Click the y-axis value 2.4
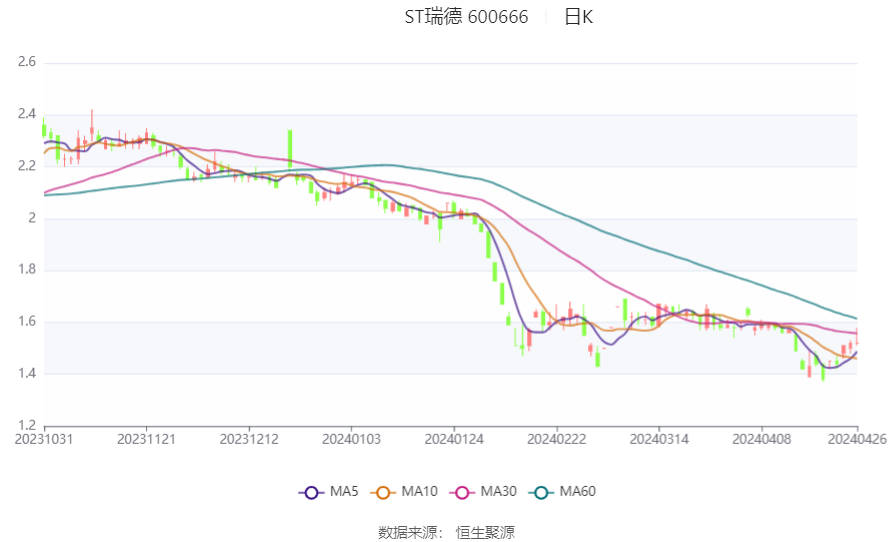The width and height of the screenshot is (893, 542). click(x=27, y=114)
